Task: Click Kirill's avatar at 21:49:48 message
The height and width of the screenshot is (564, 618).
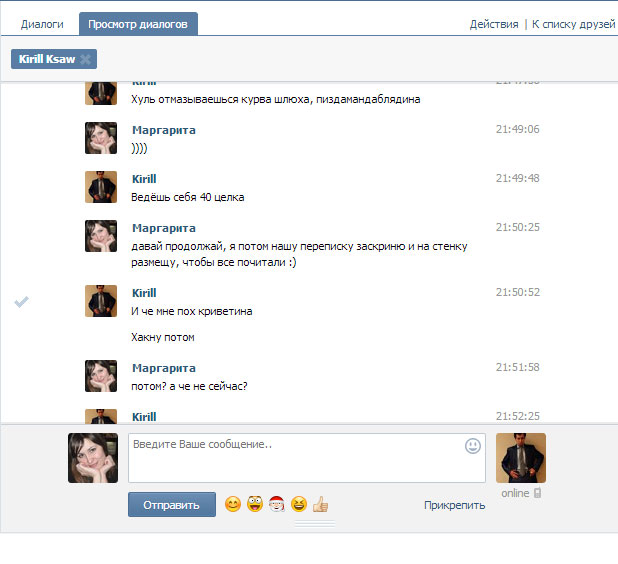Action: (101, 187)
